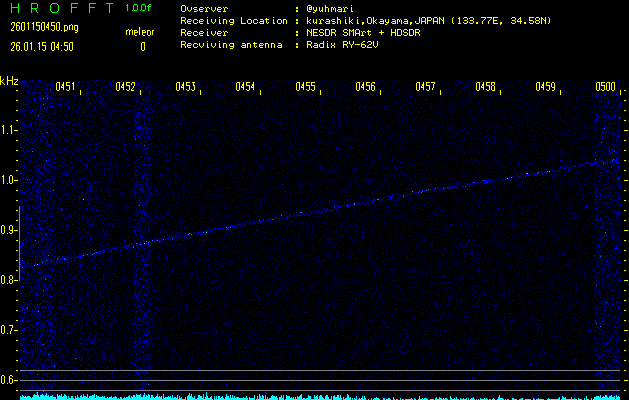Screen dimensions: 629x400
Task: Click the HROFFT title text
Action: pos(60,8)
